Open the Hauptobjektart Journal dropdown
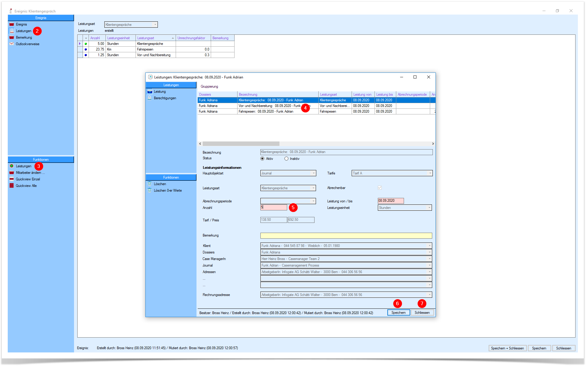Image resolution: width=588 pixels, height=367 pixels. coord(314,173)
